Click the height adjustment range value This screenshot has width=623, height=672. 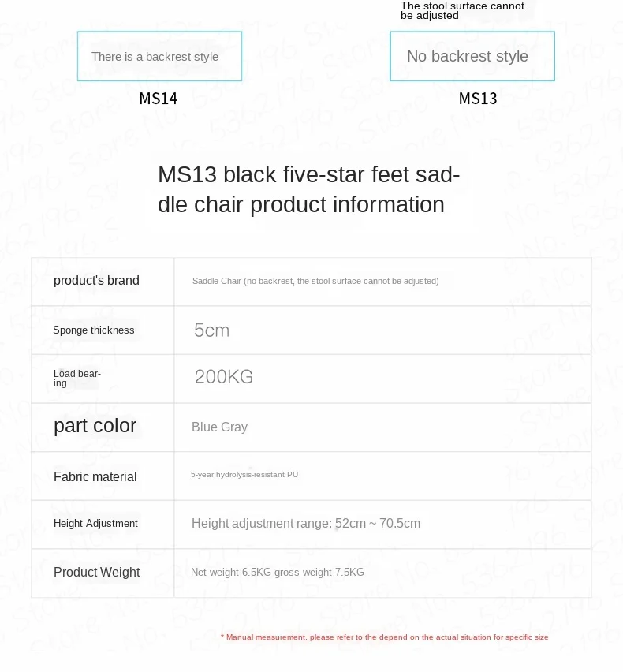click(x=306, y=524)
